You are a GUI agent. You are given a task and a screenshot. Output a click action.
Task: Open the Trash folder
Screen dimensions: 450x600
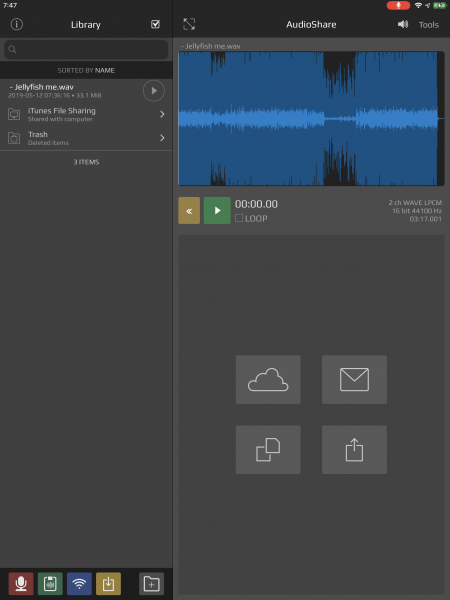86,138
